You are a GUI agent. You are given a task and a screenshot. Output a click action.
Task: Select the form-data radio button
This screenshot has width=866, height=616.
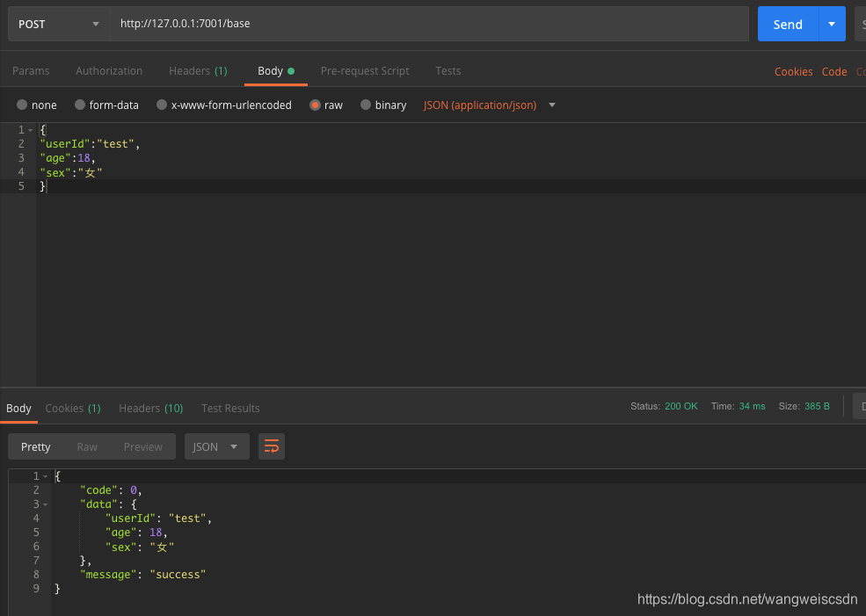click(x=80, y=105)
